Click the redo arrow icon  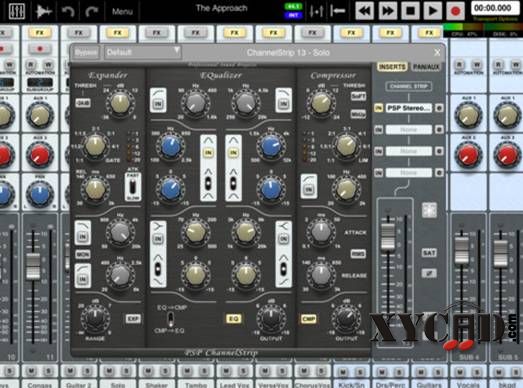coord(91,11)
